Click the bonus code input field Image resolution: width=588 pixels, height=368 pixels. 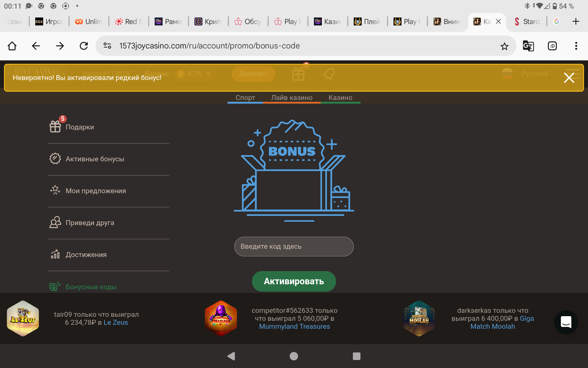pos(294,247)
